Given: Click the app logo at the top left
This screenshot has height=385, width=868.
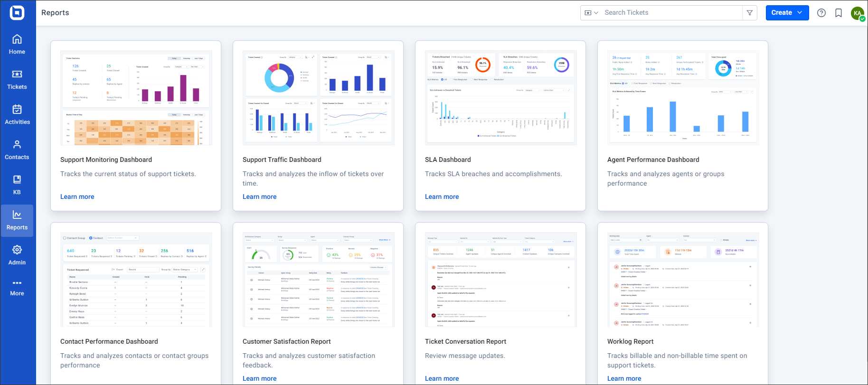Looking at the screenshot, I should coord(17,12).
